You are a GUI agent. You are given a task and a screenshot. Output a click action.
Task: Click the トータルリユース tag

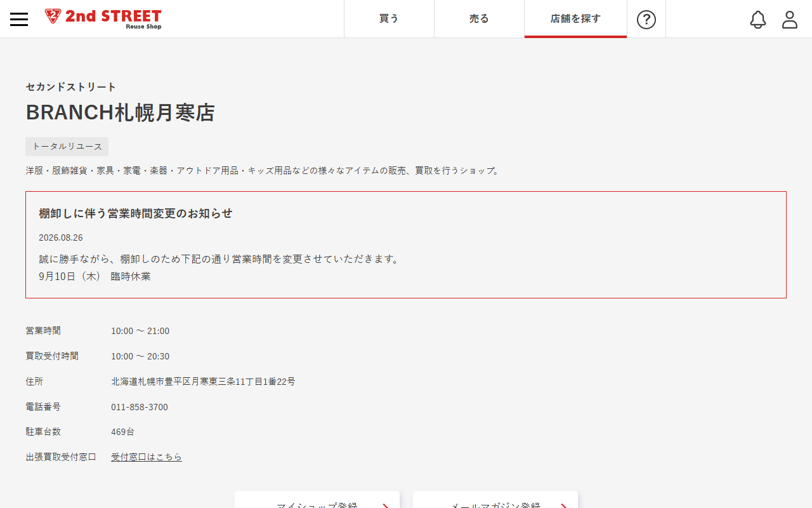pos(67,147)
